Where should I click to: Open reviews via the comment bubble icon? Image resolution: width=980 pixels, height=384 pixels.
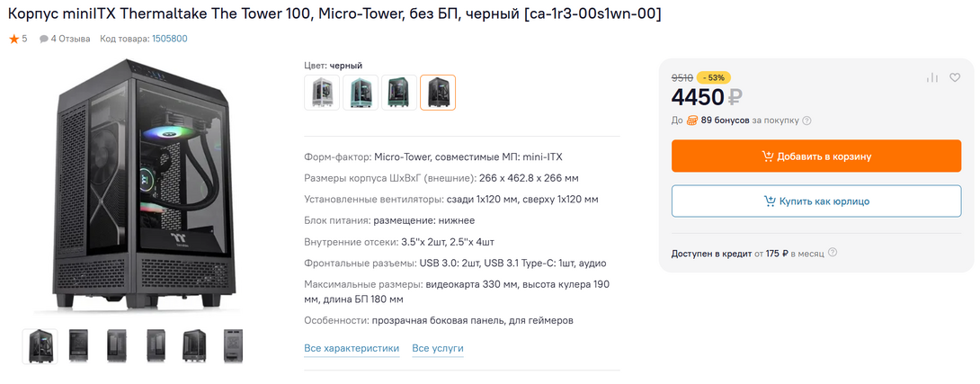click(44, 39)
